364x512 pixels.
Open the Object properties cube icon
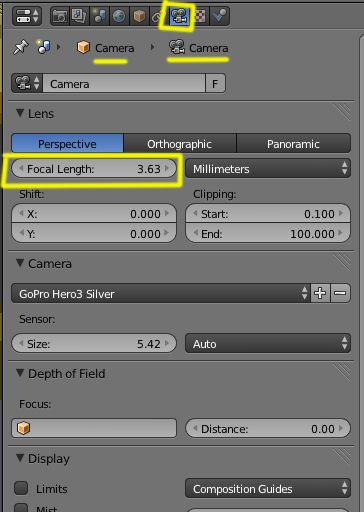click(139, 16)
